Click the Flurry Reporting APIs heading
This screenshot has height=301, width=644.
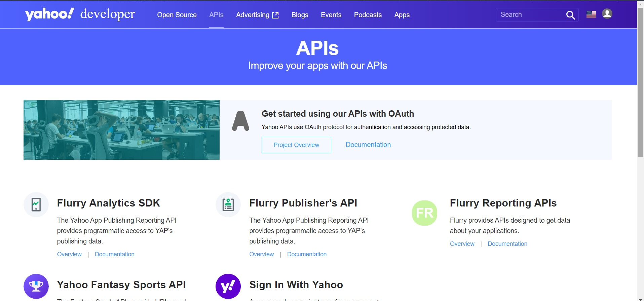point(503,203)
